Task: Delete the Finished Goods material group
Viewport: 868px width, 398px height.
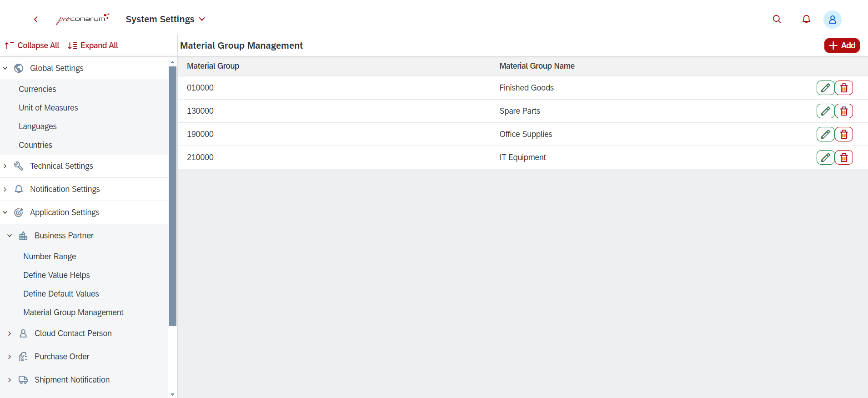Action: coord(844,88)
